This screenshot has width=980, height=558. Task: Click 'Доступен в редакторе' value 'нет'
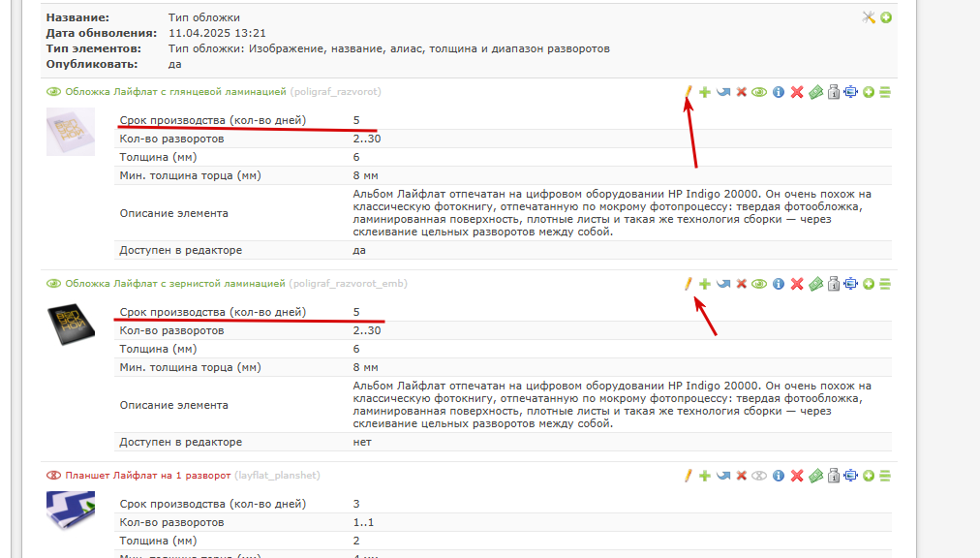(x=362, y=443)
